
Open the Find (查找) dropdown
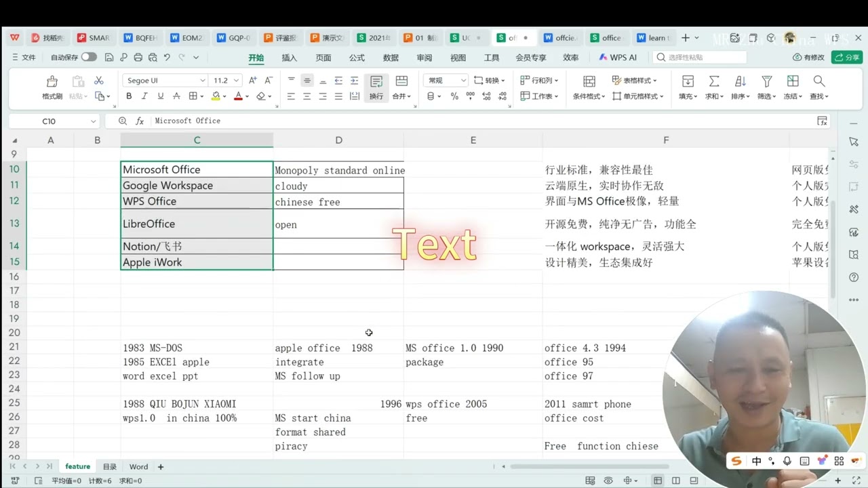click(819, 96)
